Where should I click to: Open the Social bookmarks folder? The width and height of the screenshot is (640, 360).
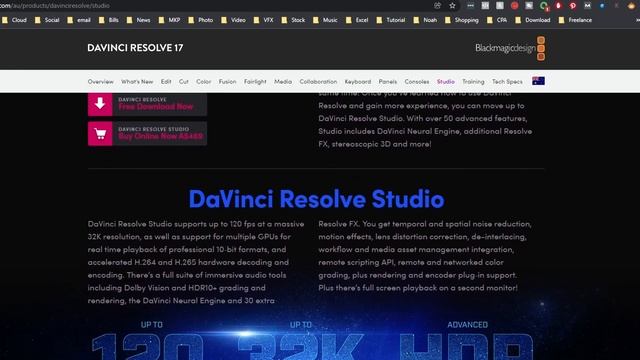click(47, 20)
